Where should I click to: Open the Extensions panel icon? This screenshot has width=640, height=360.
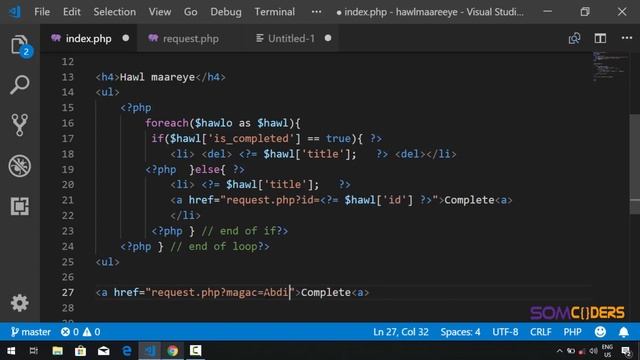pos(20,206)
